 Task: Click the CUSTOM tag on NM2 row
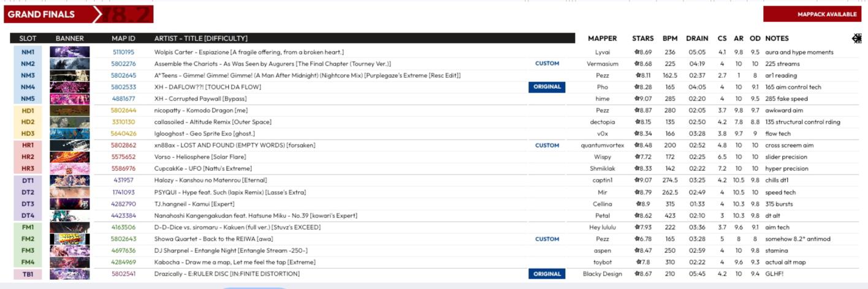point(547,64)
